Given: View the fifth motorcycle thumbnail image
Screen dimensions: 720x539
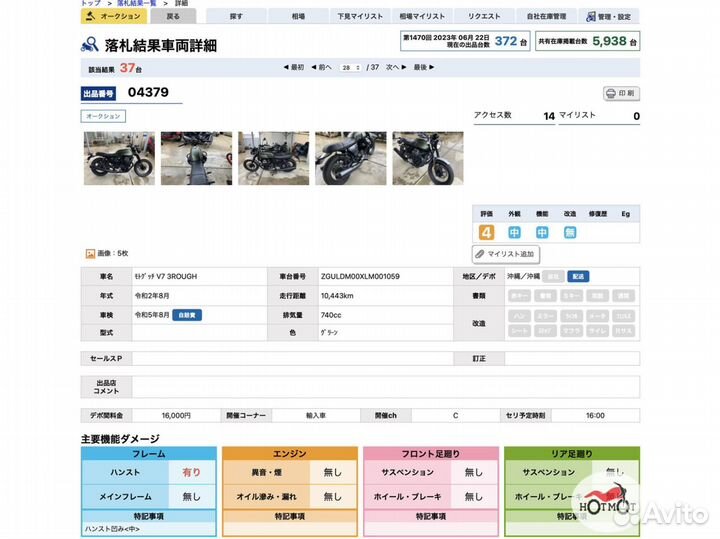Looking at the screenshot, I should point(427,158).
